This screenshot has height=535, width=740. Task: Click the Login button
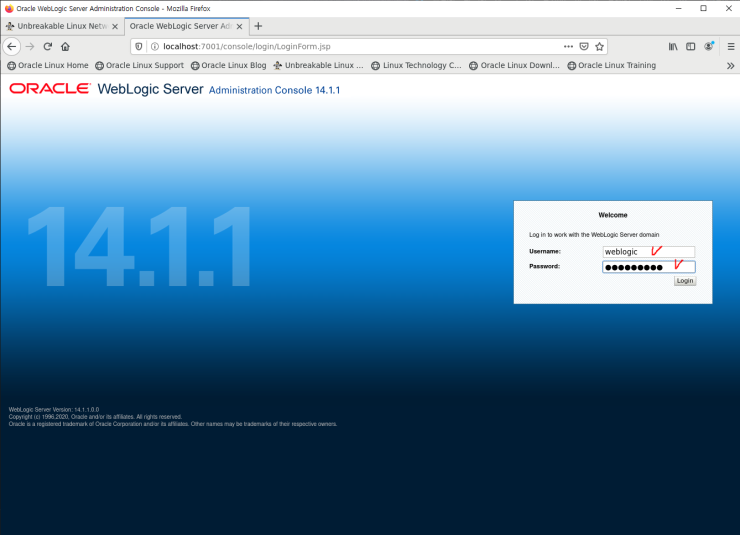685,281
